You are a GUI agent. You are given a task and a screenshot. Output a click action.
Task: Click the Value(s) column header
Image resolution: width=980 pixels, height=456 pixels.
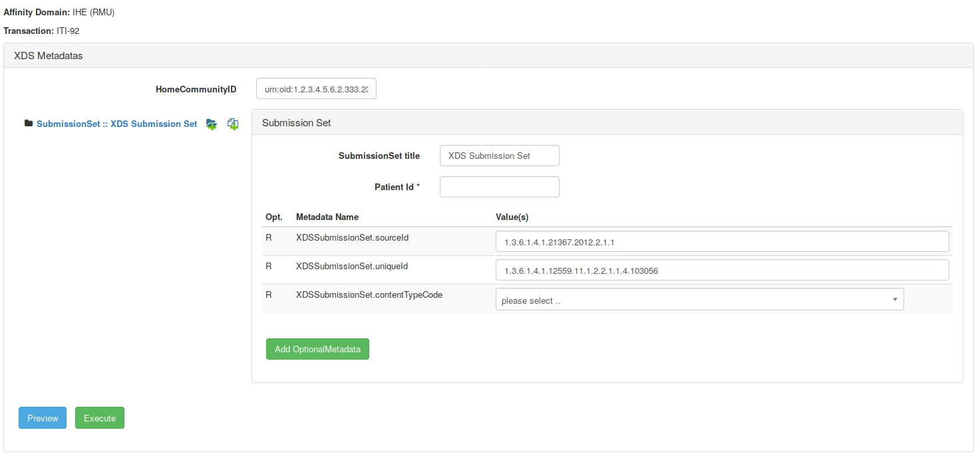(x=512, y=217)
